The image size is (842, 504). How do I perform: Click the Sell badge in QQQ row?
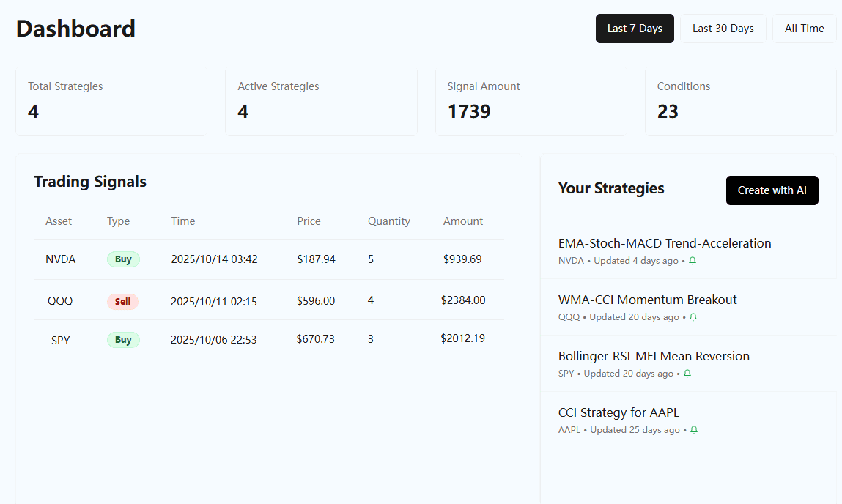[x=122, y=302]
